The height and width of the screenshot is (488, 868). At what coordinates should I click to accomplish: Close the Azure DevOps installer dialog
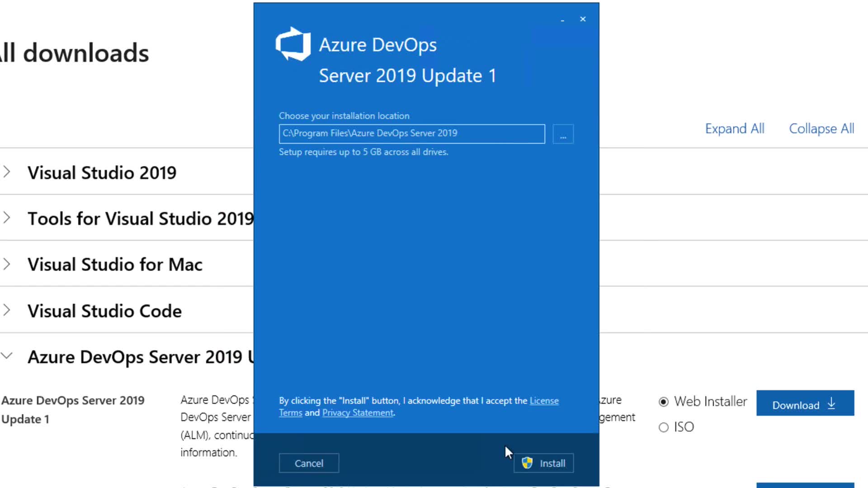[583, 19]
